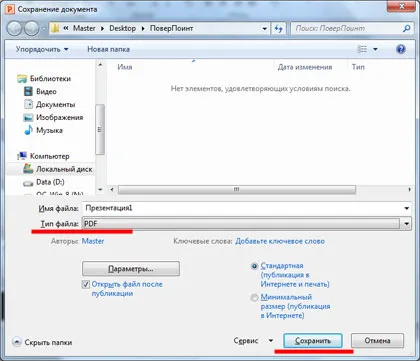The height and width of the screenshot is (361, 420).
Task: Click the scroll-right arrow of file list
Action: click(409, 189)
